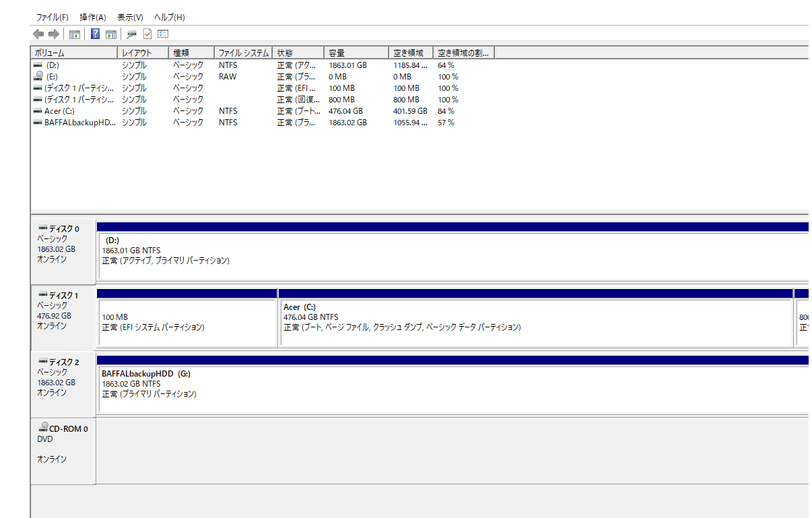Sort by the 容量 column header
The width and height of the screenshot is (812, 518).
pos(356,53)
